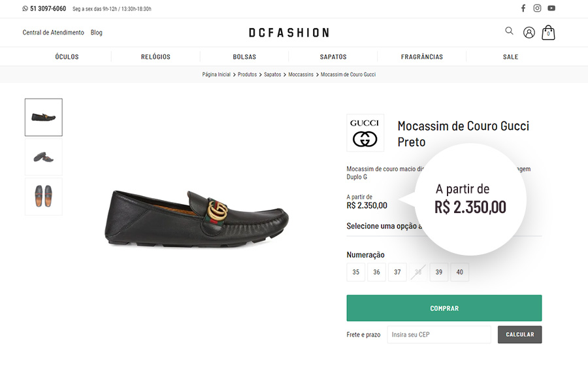Screen dimensions: 588x368
Task: Open the Instagram social icon
Action: pyautogui.click(x=538, y=8)
